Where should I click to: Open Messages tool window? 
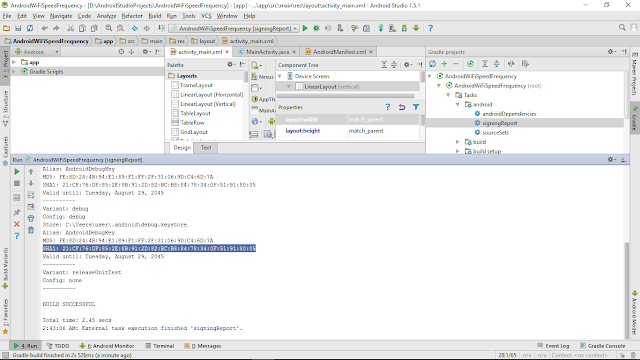202,346
